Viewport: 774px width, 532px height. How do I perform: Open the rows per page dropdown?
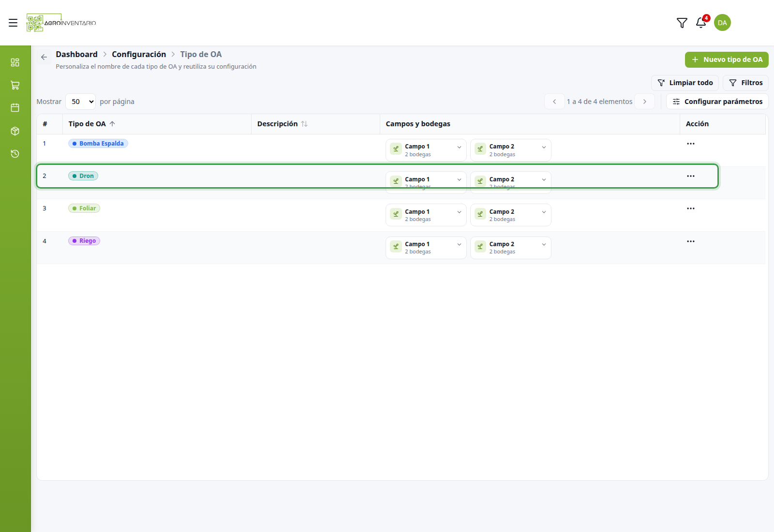[80, 102]
